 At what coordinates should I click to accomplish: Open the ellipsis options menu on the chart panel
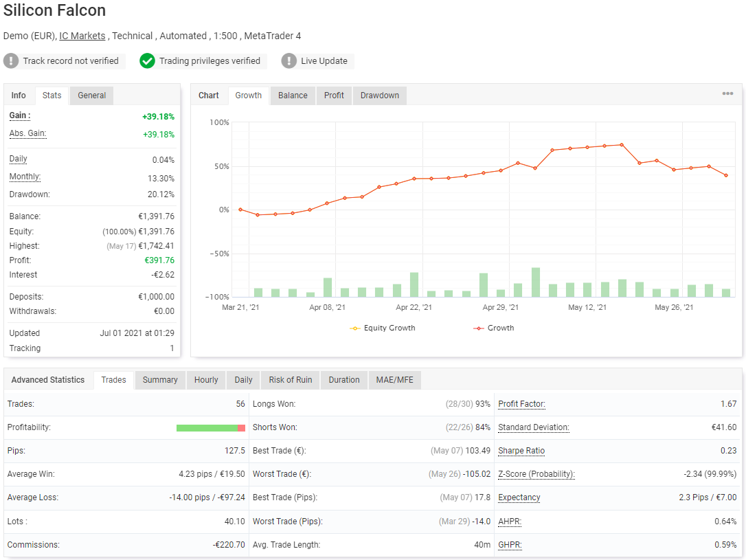tap(729, 93)
